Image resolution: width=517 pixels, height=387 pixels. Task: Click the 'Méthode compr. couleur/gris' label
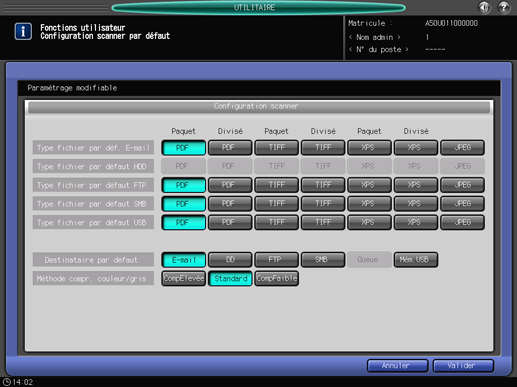[93, 278]
